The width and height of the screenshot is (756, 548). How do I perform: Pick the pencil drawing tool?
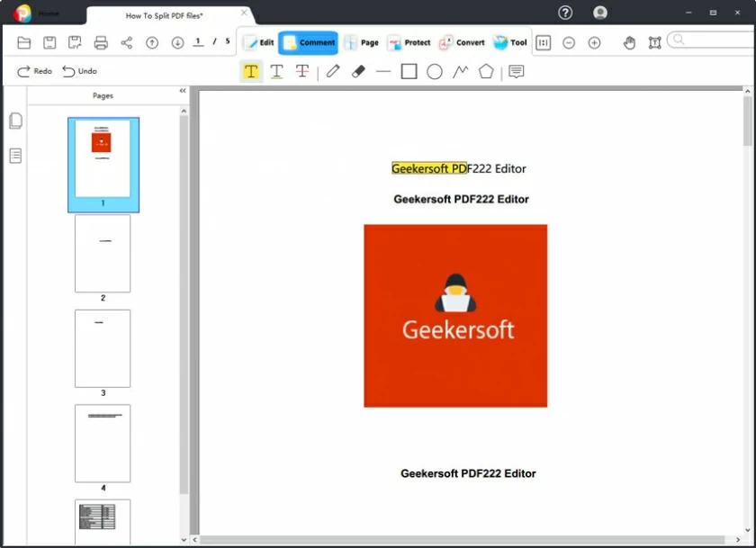click(x=332, y=71)
